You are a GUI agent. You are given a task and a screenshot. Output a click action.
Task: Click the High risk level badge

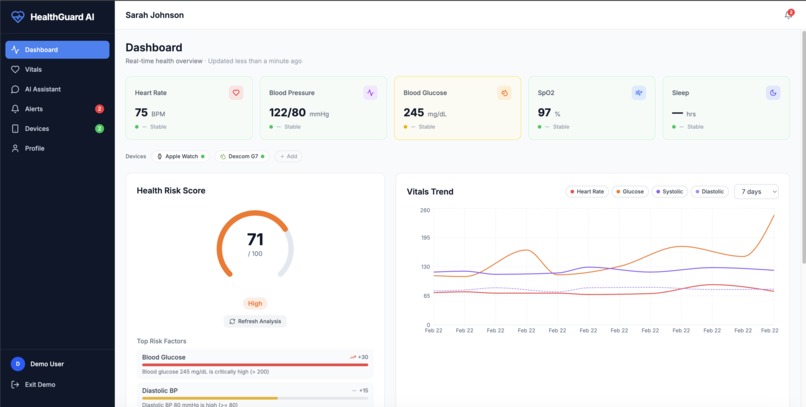pos(255,303)
